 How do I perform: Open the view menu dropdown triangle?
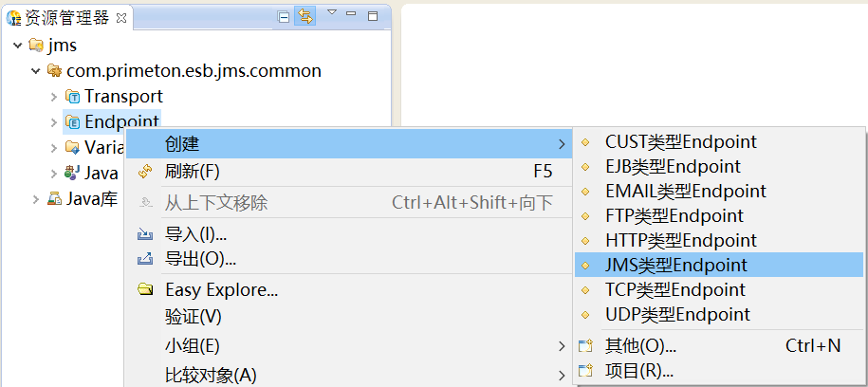tap(331, 13)
